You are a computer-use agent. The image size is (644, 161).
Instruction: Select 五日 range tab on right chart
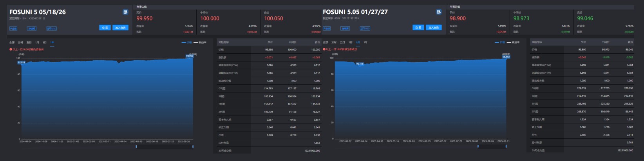click(342, 42)
